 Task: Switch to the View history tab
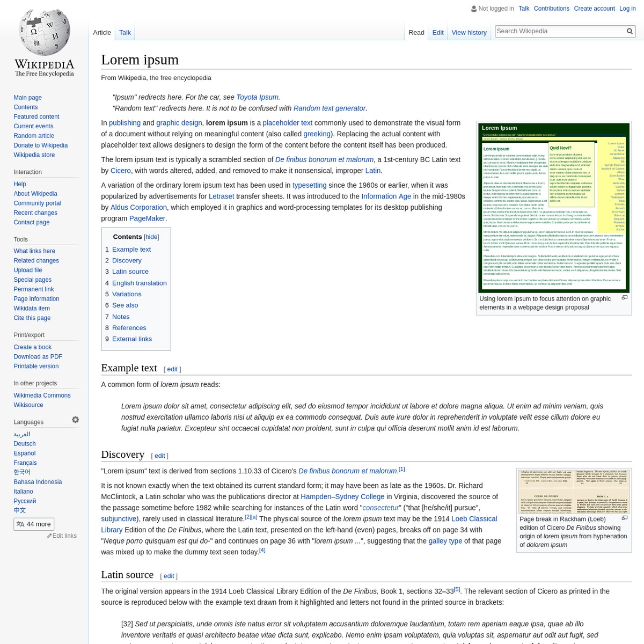469,32
